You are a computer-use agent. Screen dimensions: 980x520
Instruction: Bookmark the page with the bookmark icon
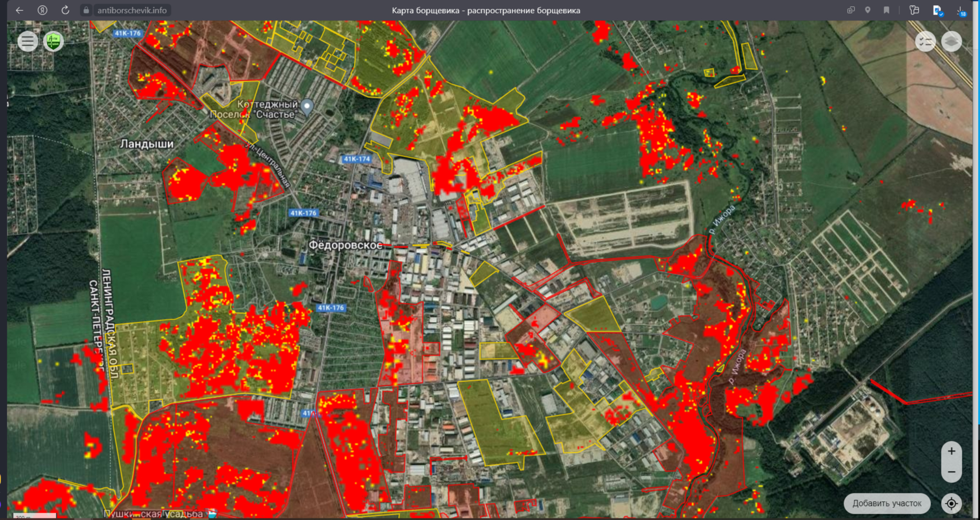click(x=886, y=10)
